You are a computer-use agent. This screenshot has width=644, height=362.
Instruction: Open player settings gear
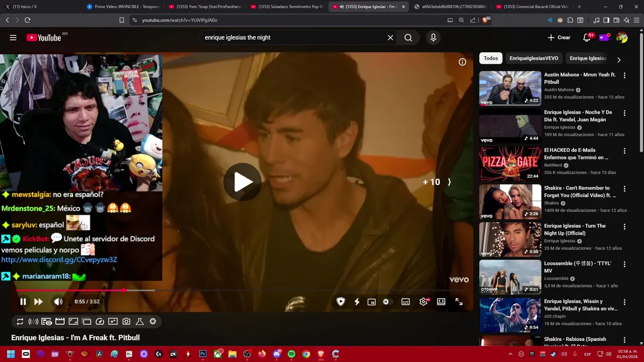[x=424, y=302]
